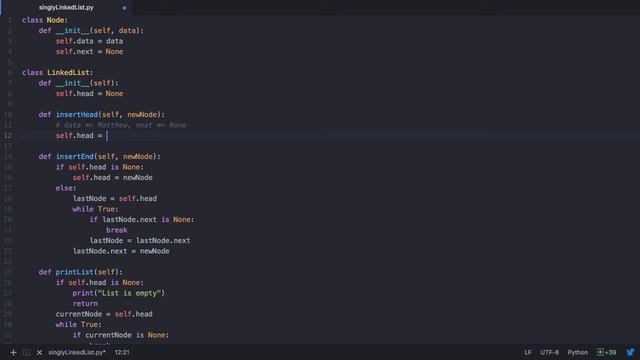The image size is (640, 360).
Task: Click line number 12 in the gutter
Action: 8,136
